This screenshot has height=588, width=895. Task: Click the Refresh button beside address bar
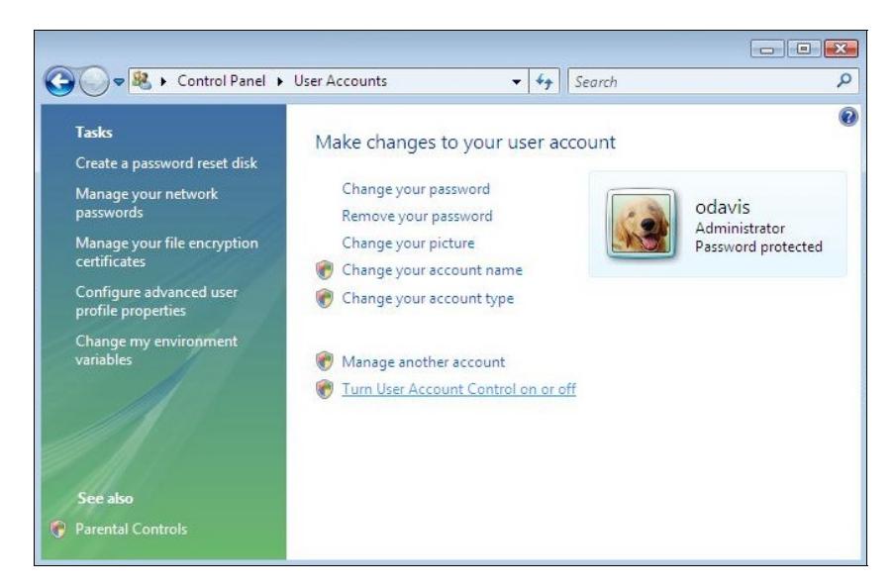tap(544, 81)
